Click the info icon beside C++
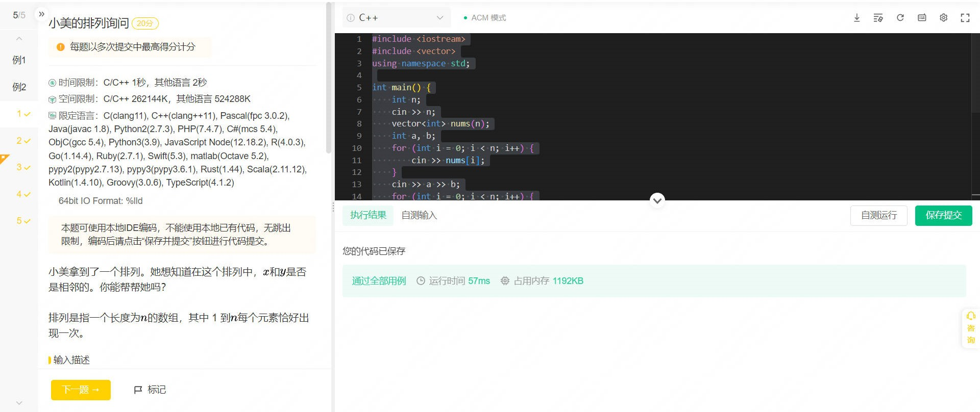Screen dimensions: 980x412 click(351, 18)
